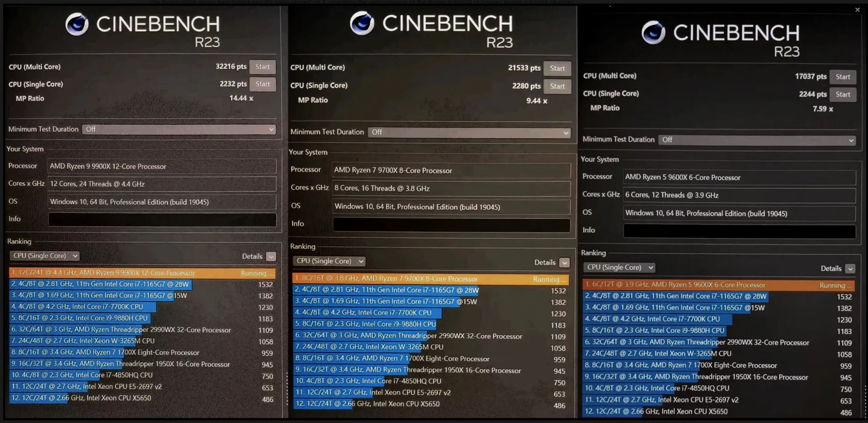Open the CPU (Single Core) ranking dropdown, 9600X window
This screenshot has width=868, height=423.
(x=619, y=267)
